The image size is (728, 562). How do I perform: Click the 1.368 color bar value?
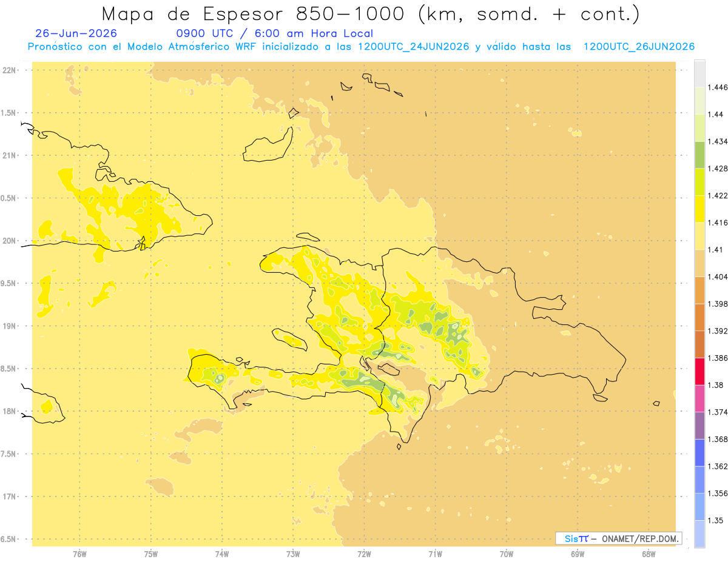(x=719, y=439)
